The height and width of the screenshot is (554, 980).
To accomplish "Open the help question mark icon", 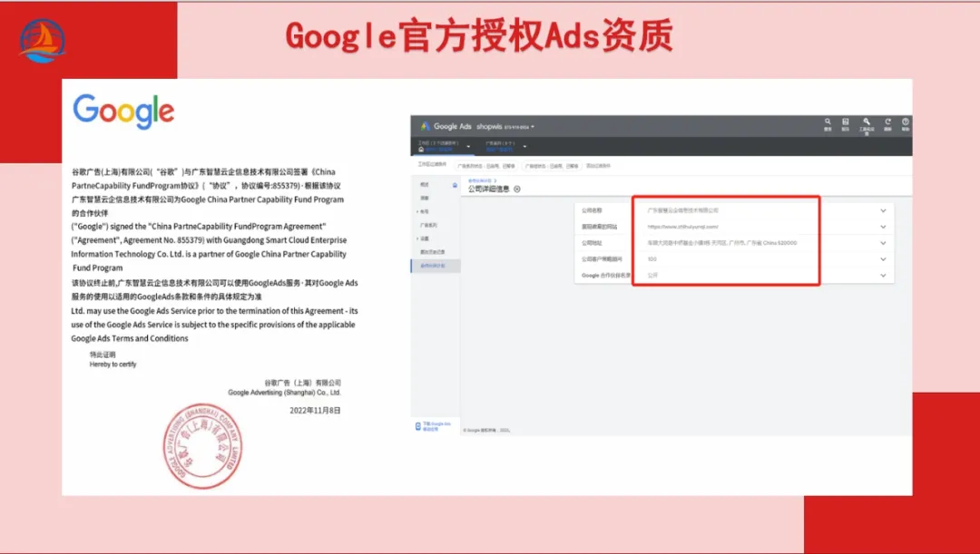I will [905, 121].
